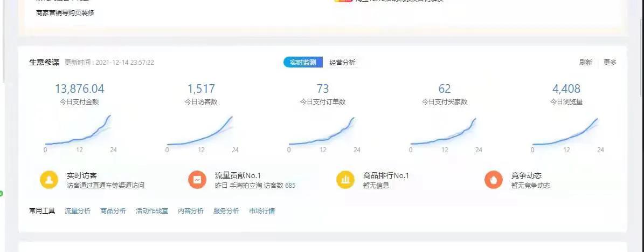Click the 商家营销导购页装修 text
This screenshot has width=644, height=252.
(65, 13)
